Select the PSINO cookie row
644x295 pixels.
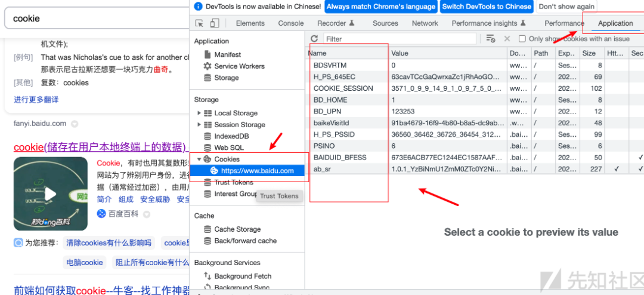tap(475, 146)
